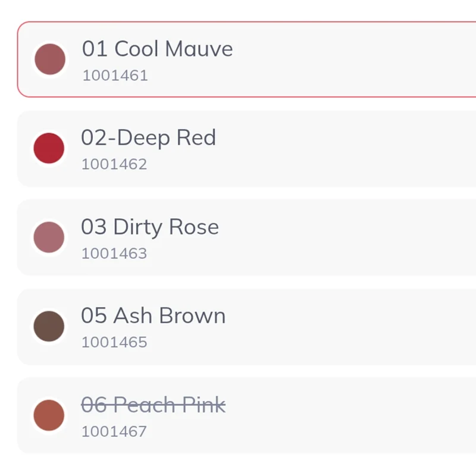Image resolution: width=476 pixels, height=476 pixels.
Task: Pick the Dirty Rose color circle
Action: pyautogui.click(x=49, y=237)
